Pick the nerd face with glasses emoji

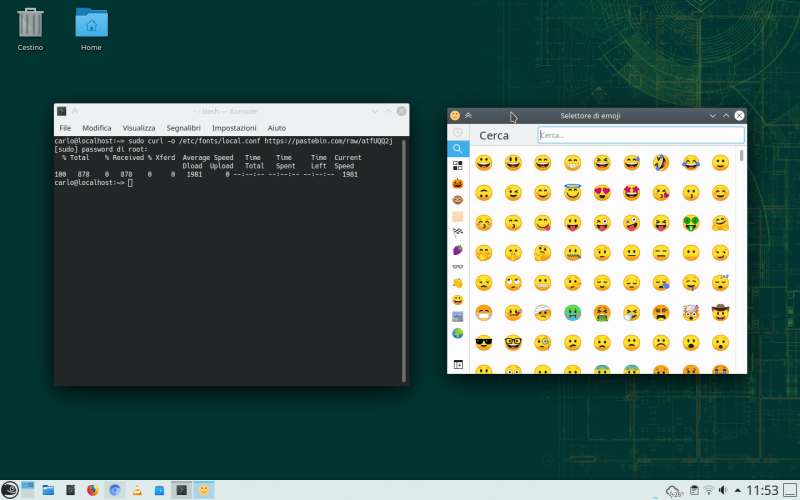513,343
